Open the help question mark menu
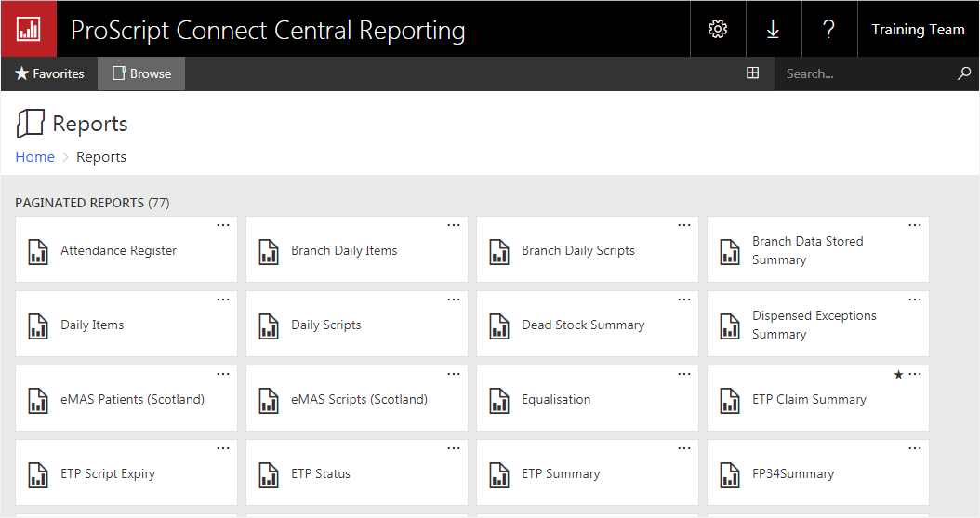 [828, 29]
